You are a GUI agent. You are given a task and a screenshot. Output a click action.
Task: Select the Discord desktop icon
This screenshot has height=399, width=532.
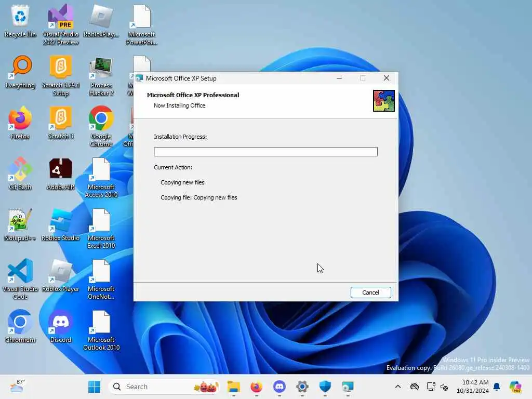coord(61,326)
